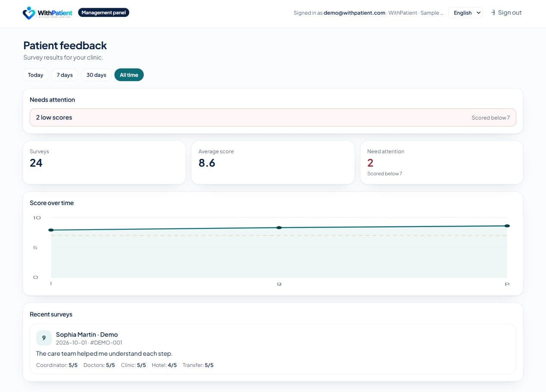Viewport: 546px width, 392px height.
Task: Click the Hotel: 4/5 rating
Action: click(x=164, y=365)
